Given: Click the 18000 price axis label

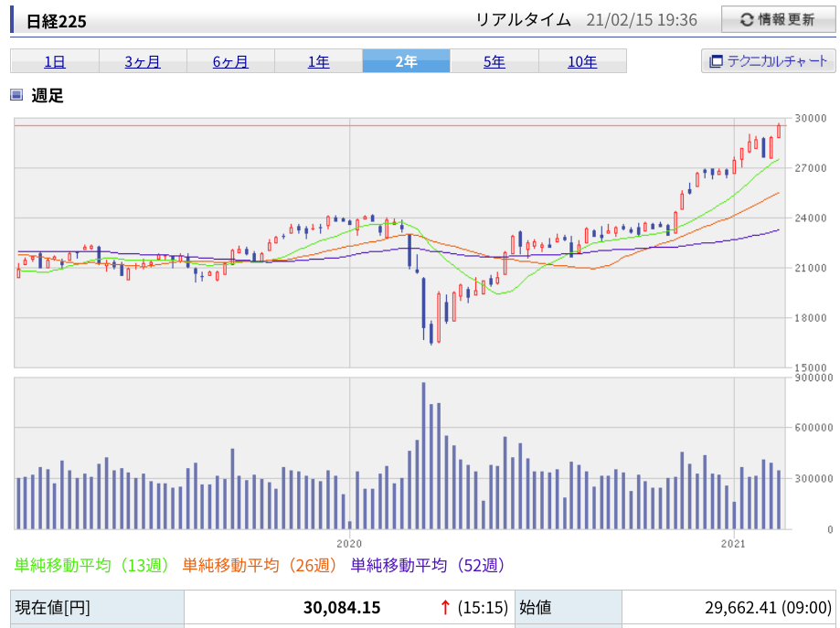Looking at the screenshot, I should pyautogui.click(x=811, y=318).
